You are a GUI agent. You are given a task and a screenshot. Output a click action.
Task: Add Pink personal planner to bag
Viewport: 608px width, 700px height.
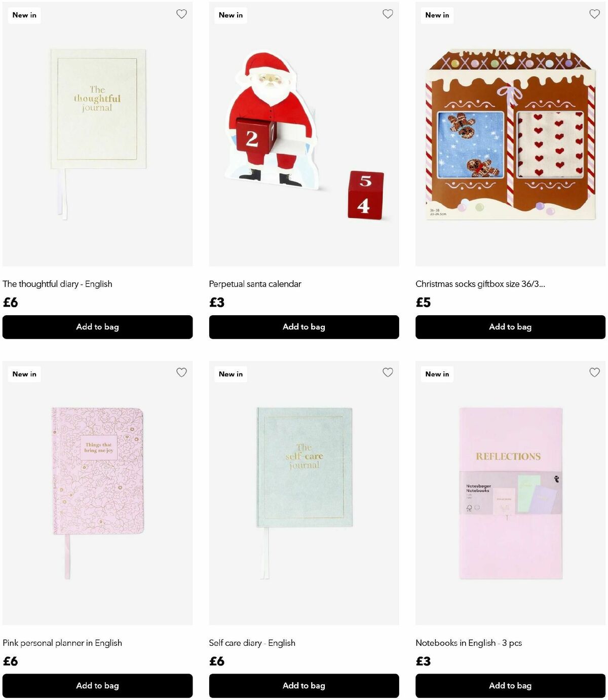[97, 686]
